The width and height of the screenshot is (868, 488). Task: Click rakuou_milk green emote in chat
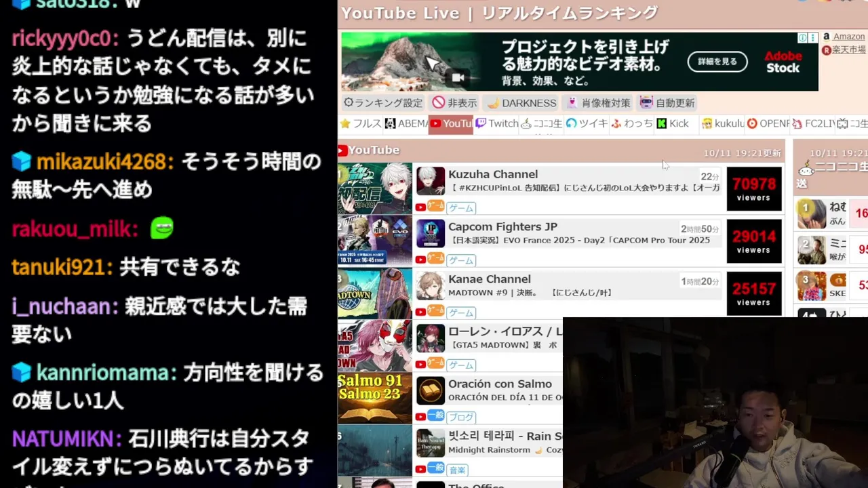[x=161, y=228]
